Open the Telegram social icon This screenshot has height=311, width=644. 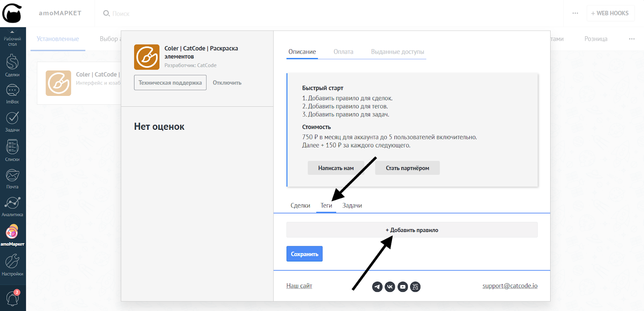[x=377, y=287]
